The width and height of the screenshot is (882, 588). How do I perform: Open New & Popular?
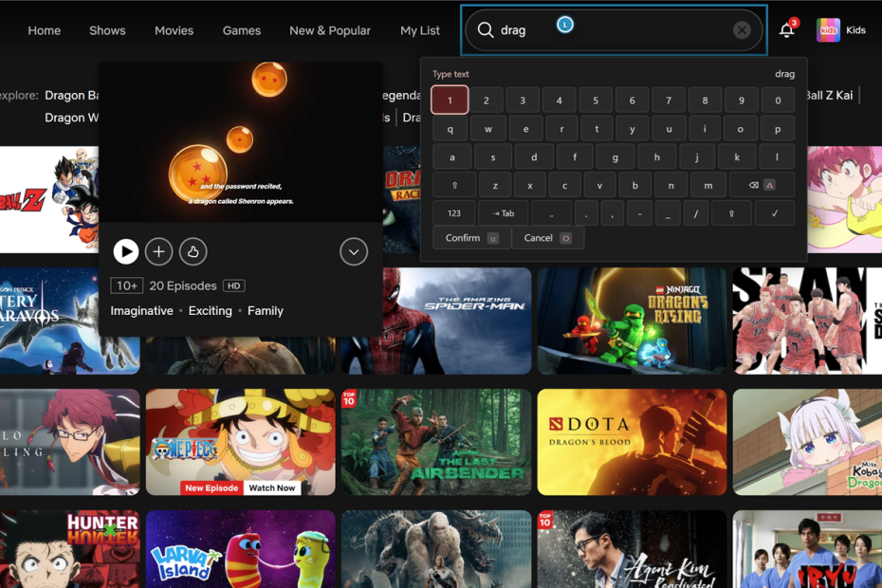[330, 30]
